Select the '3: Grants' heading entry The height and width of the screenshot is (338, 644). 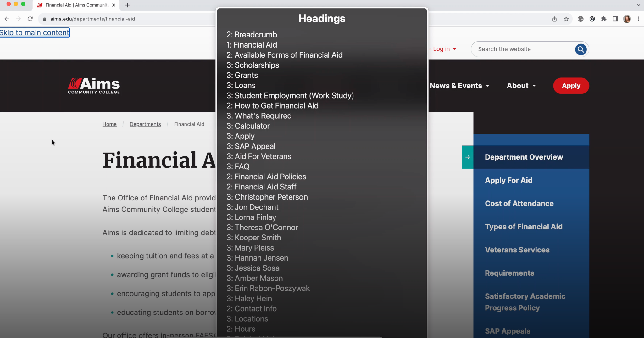click(x=242, y=75)
